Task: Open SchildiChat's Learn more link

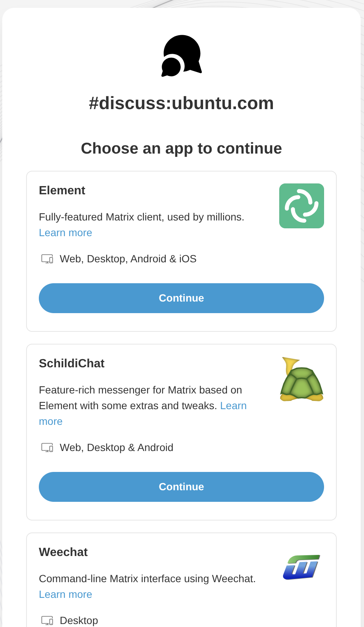Action: 233,406
